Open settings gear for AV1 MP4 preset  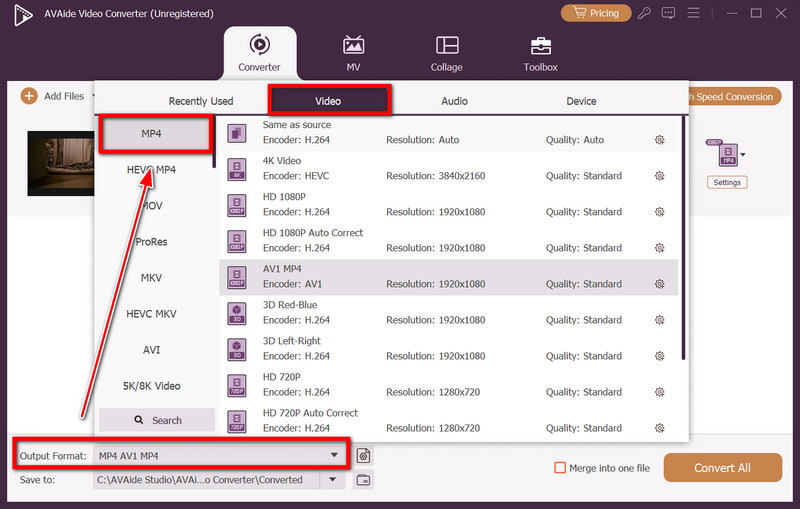(659, 284)
